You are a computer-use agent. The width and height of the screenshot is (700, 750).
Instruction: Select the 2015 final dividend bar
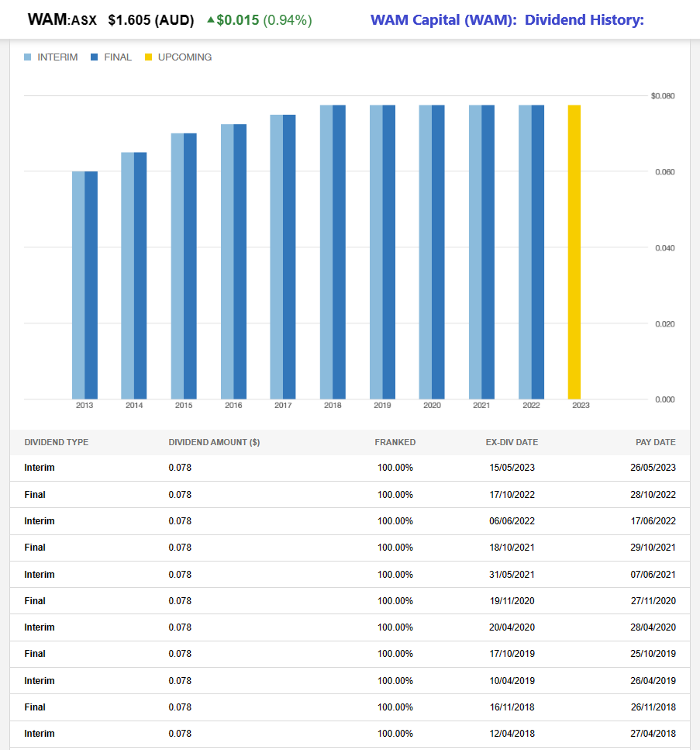[190, 266]
